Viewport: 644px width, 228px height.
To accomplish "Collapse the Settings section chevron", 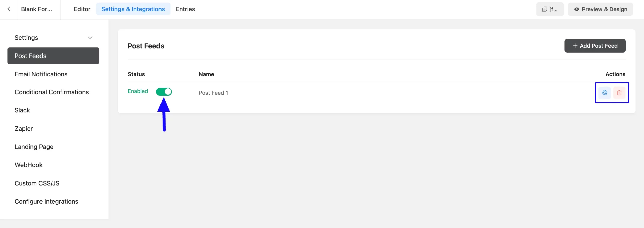I will pos(90,38).
